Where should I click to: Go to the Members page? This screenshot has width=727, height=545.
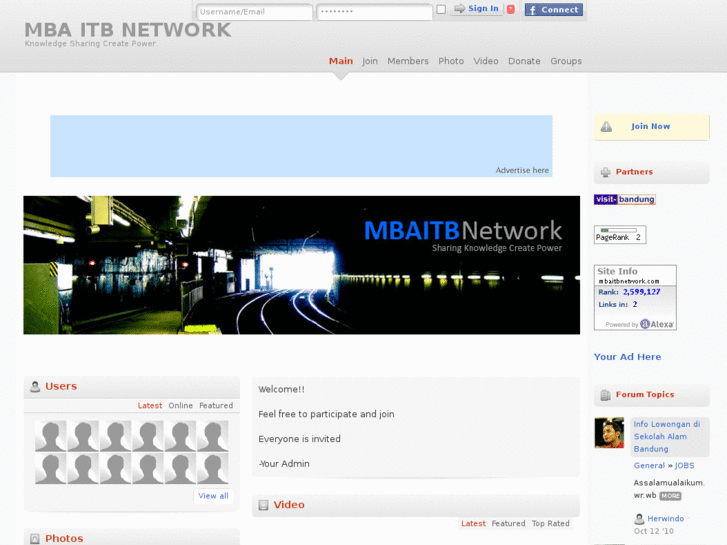pyautogui.click(x=408, y=61)
